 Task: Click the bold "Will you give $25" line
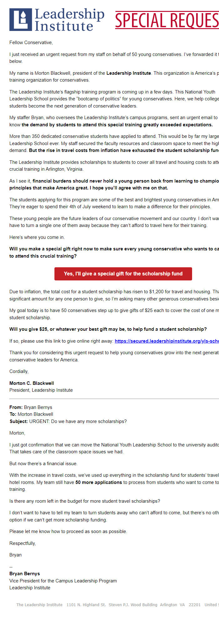[x=108, y=329]
